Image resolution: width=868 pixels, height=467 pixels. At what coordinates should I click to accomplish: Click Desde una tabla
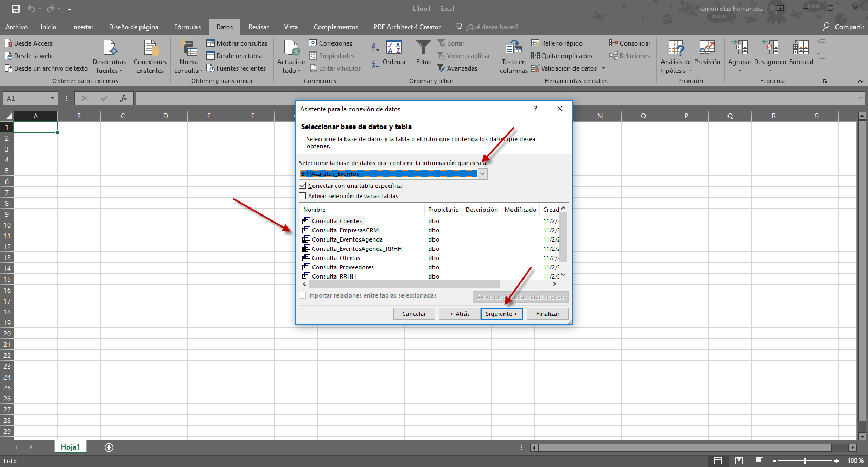234,56
